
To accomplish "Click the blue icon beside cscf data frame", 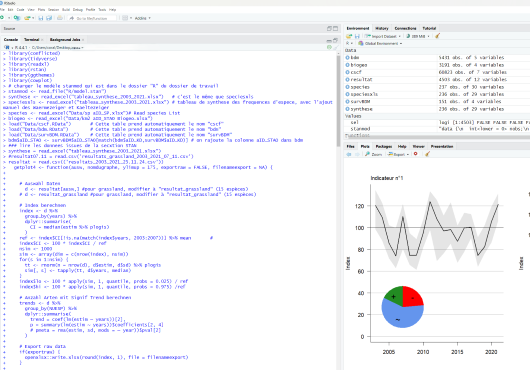I will [x=347, y=72].
